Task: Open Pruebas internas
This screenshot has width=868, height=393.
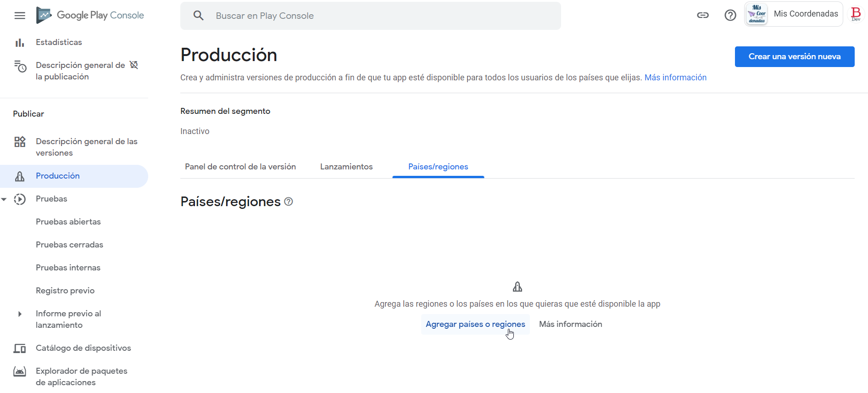Action: tap(68, 268)
